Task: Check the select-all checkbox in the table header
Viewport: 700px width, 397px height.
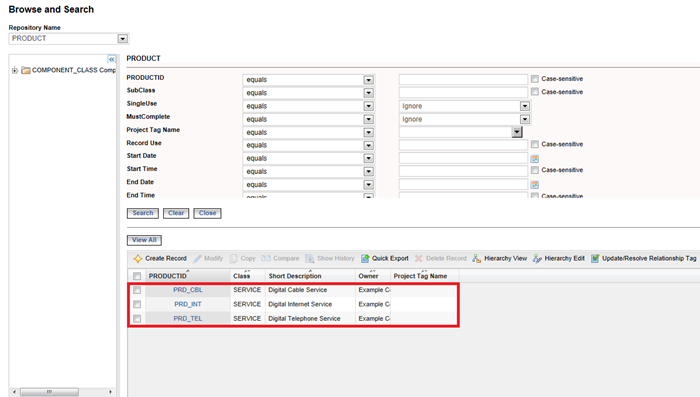Action: (137, 276)
